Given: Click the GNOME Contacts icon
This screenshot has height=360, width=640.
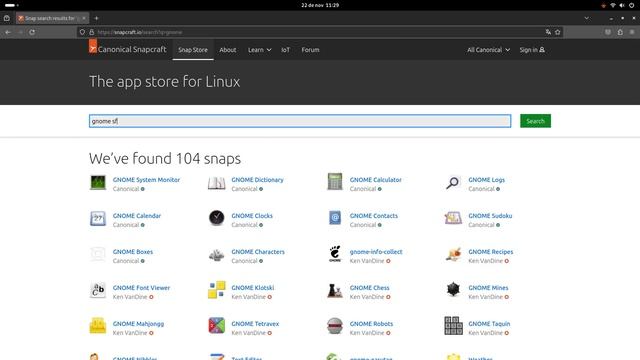Looking at the screenshot, I should coord(335,218).
